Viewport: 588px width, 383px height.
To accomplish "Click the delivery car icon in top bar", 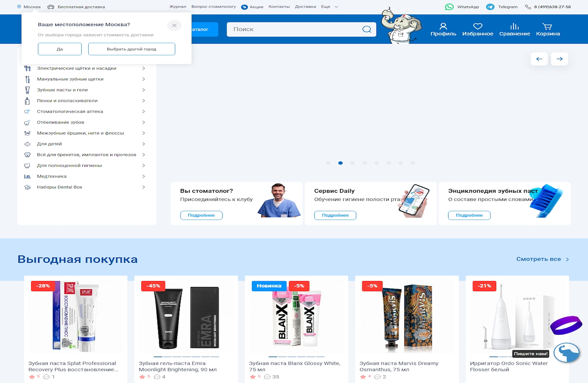I will [x=51, y=7].
